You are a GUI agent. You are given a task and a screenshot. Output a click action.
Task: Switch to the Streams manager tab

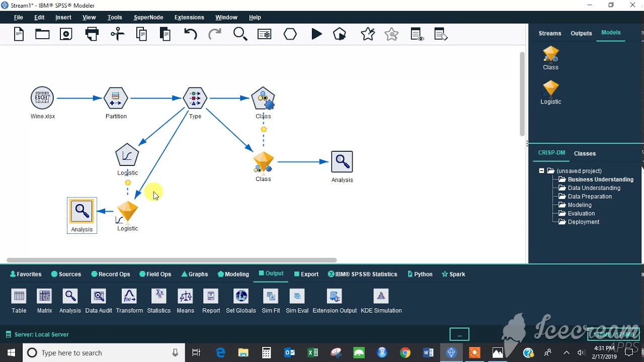tap(550, 33)
